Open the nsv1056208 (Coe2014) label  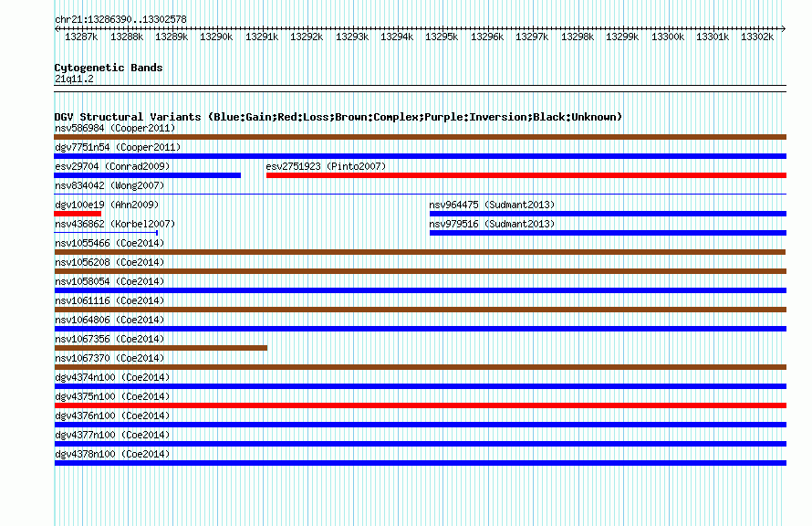coord(109,262)
